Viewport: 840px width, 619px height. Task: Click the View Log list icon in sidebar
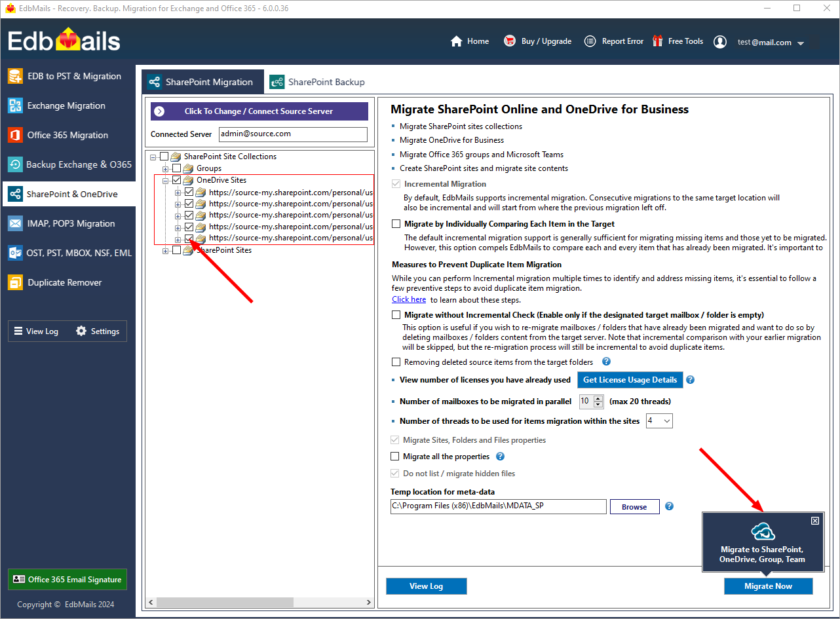click(18, 331)
